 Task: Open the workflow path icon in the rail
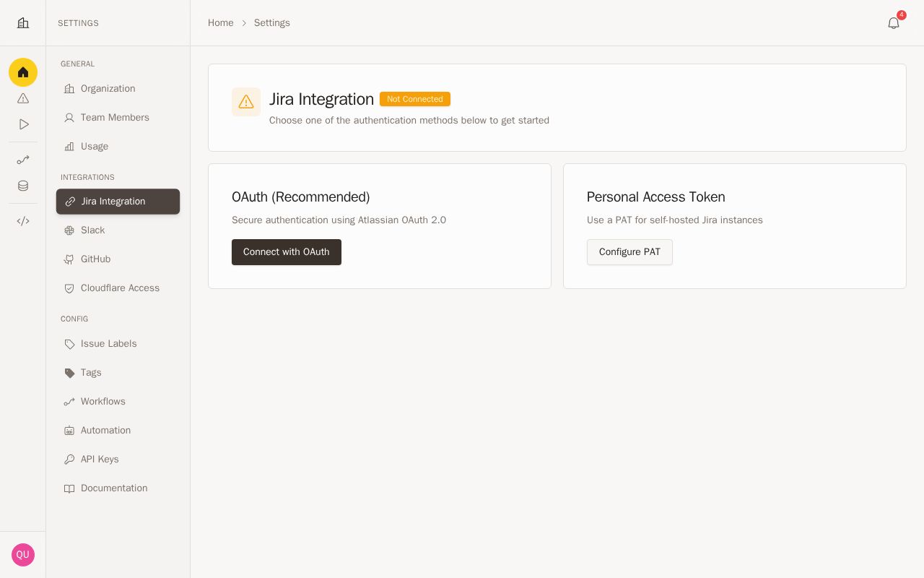pyautogui.click(x=23, y=160)
